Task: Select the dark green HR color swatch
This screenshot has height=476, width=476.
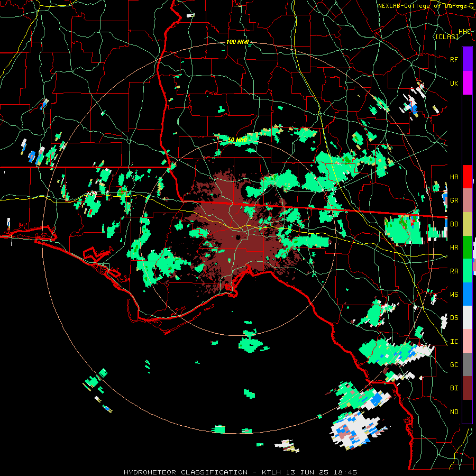Action: click(467, 248)
